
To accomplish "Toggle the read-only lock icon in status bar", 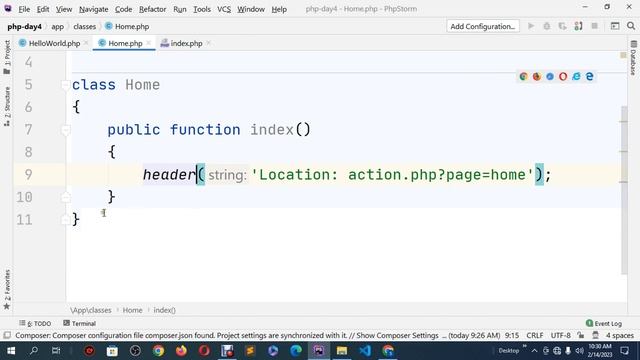I will pos(581,336).
